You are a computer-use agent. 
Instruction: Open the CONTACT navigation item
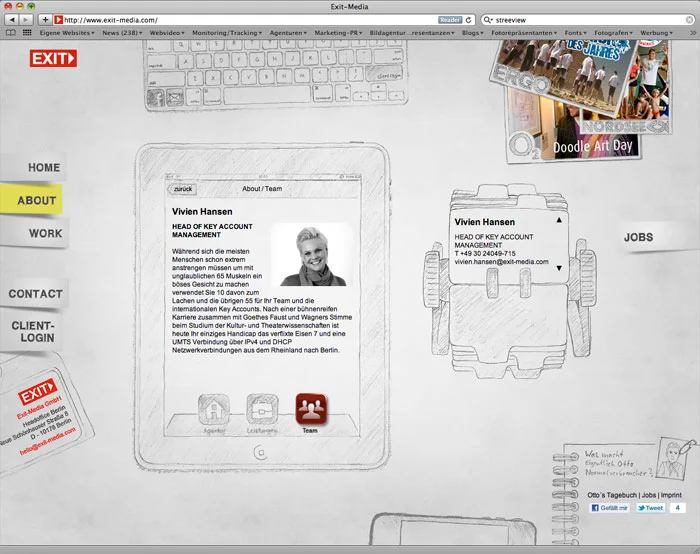36,294
